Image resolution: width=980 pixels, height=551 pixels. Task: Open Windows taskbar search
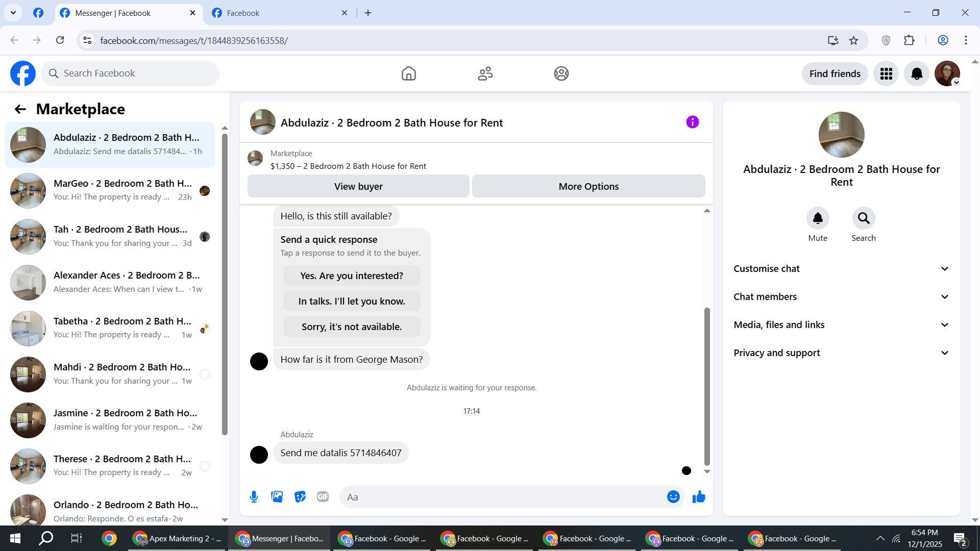(x=46, y=538)
